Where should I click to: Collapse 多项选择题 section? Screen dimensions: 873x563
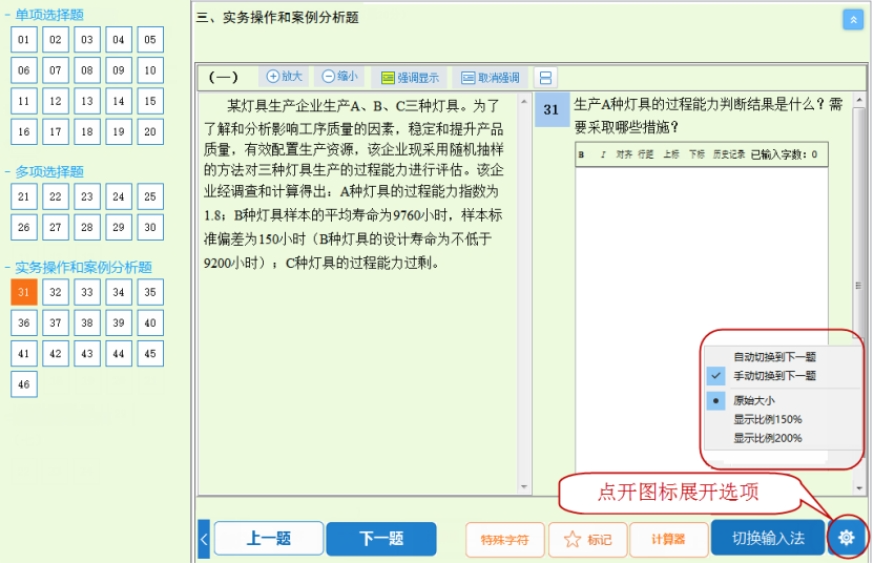click(7, 172)
